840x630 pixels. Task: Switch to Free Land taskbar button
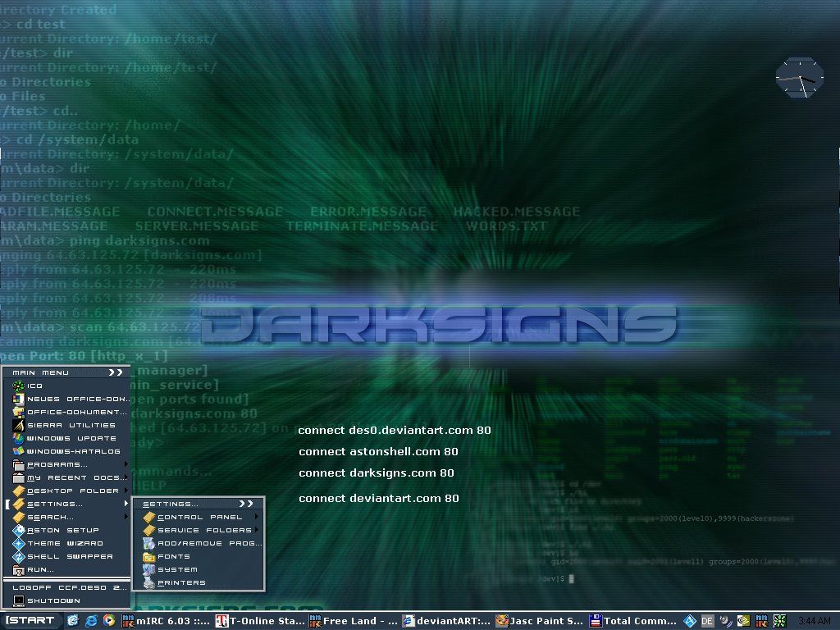(x=354, y=621)
